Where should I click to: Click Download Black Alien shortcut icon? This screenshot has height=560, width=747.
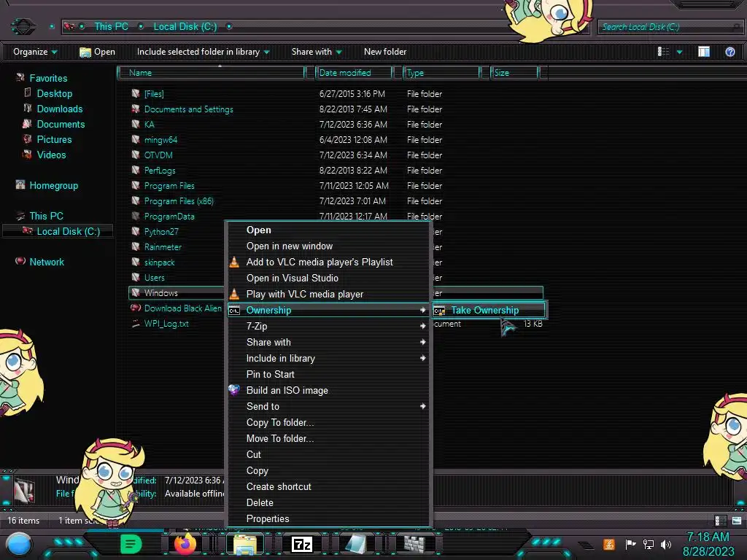[136, 308]
